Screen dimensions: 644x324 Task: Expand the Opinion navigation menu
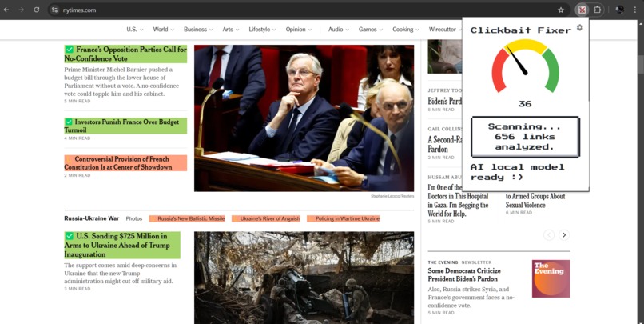point(299,29)
